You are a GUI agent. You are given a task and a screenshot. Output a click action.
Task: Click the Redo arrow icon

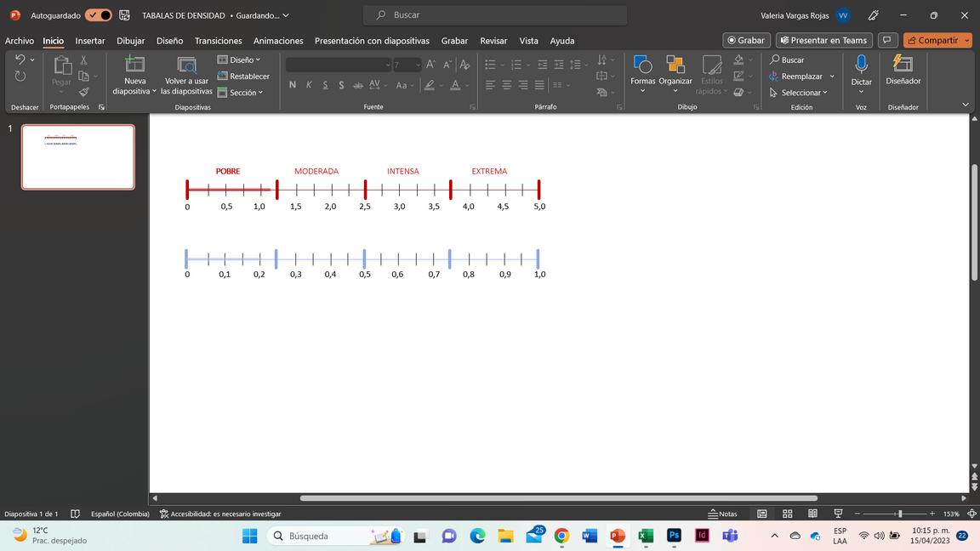tap(20, 77)
